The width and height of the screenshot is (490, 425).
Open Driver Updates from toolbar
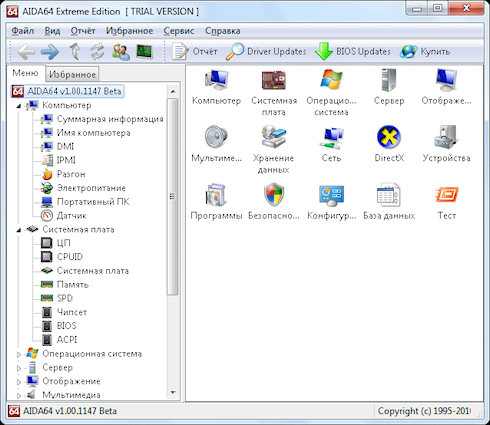(266, 52)
